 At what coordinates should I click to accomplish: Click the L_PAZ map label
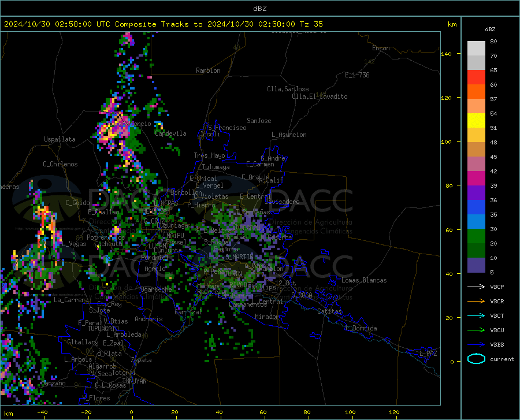[428, 354]
